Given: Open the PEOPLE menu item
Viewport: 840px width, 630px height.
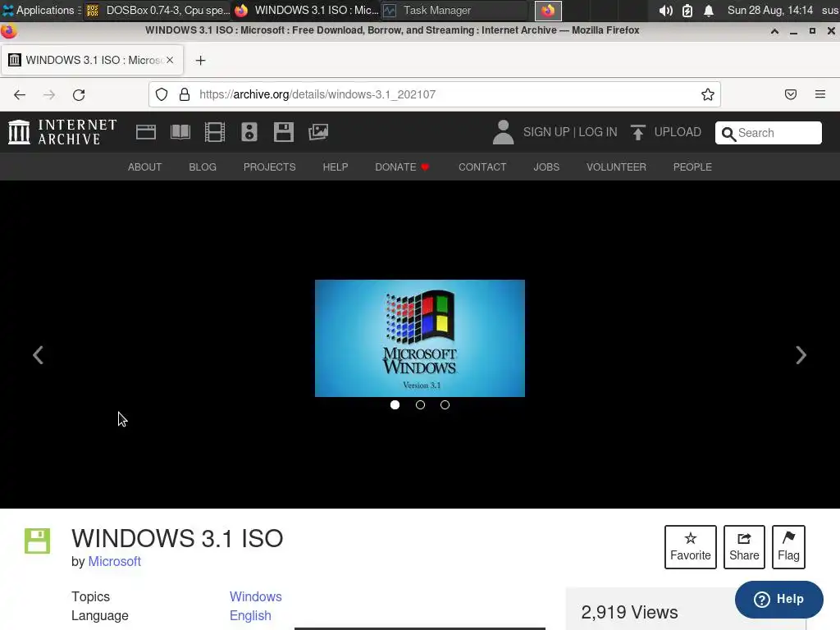Looking at the screenshot, I should pyautogui.click(x=692, y=167).
